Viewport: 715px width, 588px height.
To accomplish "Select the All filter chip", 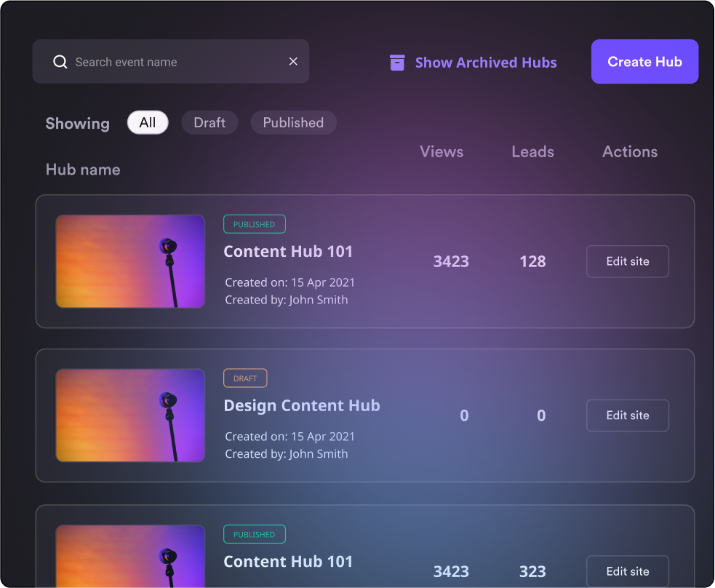I will point(148,122).
